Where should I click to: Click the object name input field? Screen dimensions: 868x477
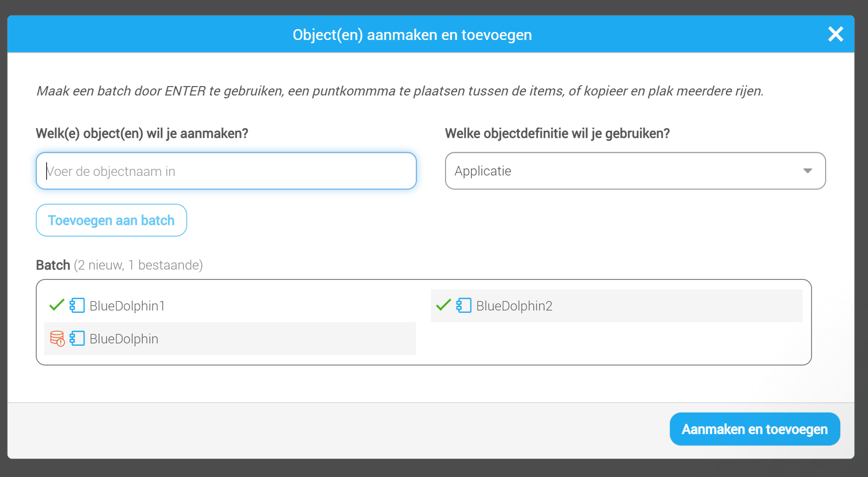(x=226, y=171)
